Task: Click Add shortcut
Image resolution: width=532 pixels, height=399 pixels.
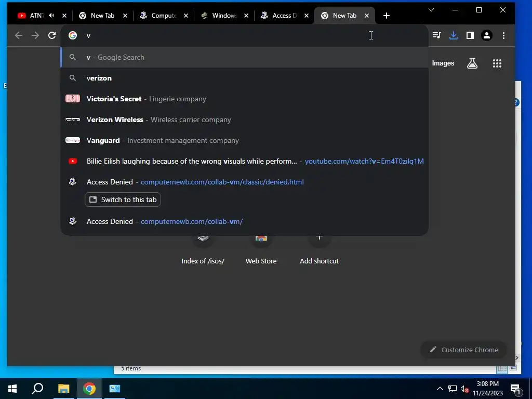Action: [320, 251]
